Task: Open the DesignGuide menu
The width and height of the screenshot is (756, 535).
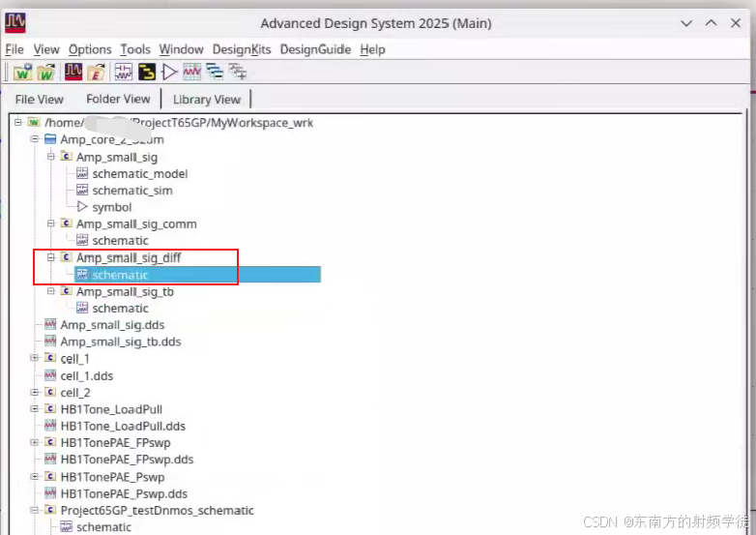Action: [x=315, y=49]
